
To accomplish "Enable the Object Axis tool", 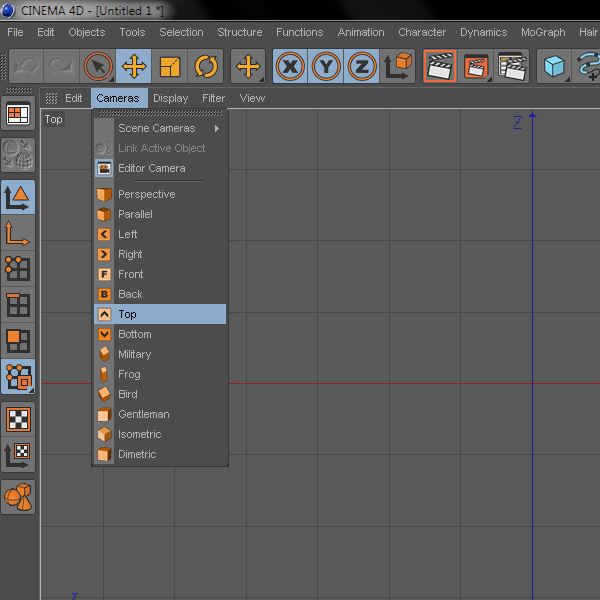I will coord(18,233).
